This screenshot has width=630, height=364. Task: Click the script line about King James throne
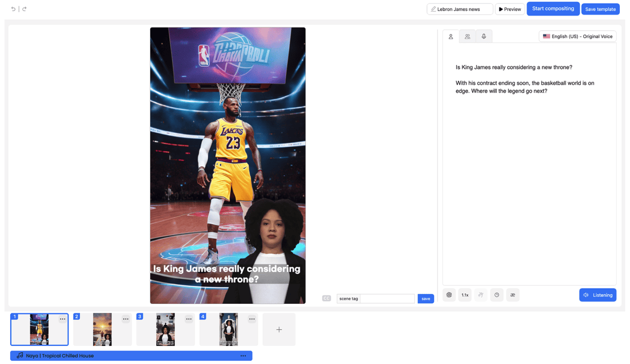click(x=513, y=67)
